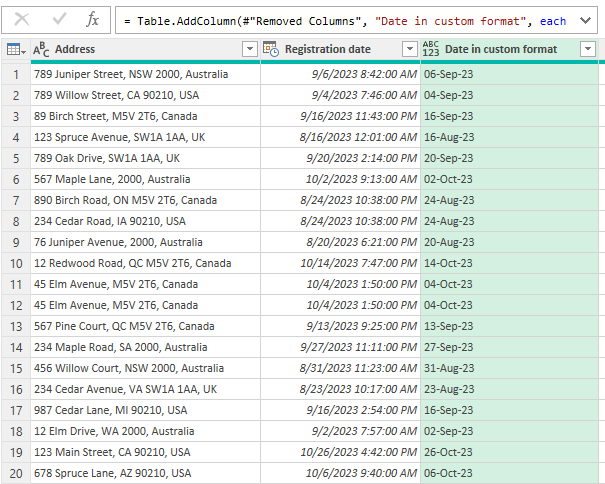Click custom format cell 14-Oct-23

coord(509,263)
